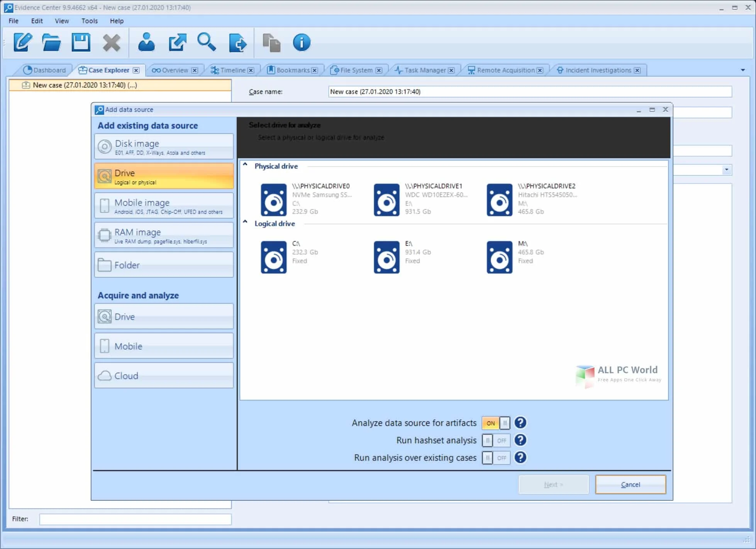The height and width of the screenshot is (549, 756).
Task: Open the Tools menu
Action: pyautogui.click(x=90, y=21)
